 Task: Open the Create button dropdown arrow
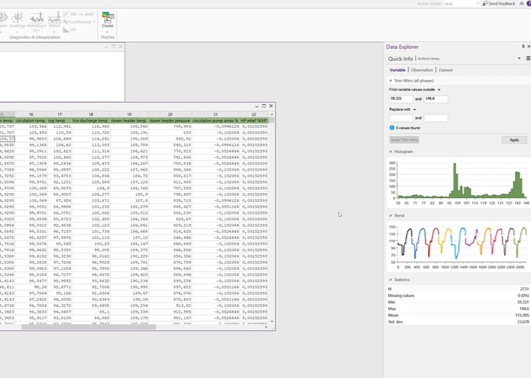[x=108, y=32]
